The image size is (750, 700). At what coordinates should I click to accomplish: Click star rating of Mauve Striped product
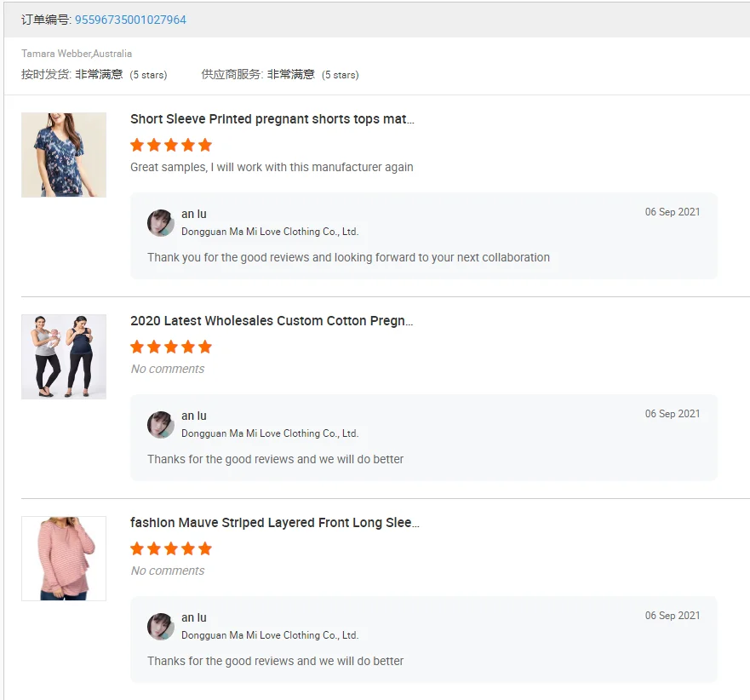pyautogui.click(x=171, y=548)
